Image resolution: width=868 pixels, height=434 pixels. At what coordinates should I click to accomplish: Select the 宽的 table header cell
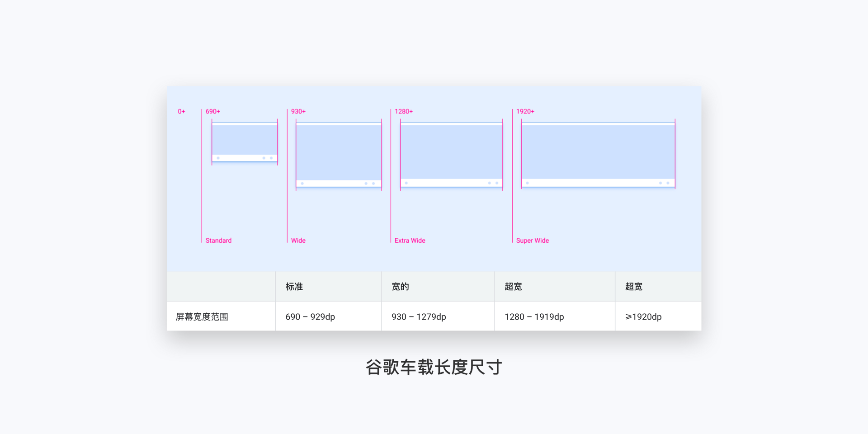(x=438, y=287)
